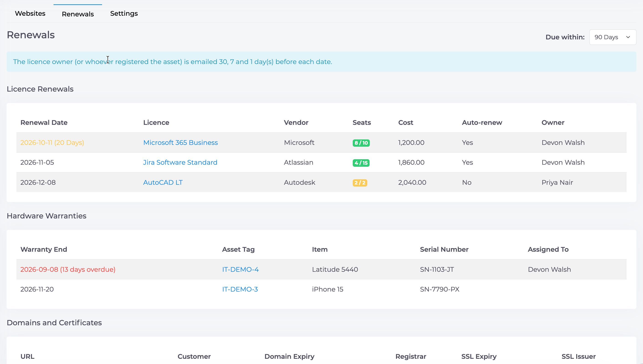Click warranty end date 2026-11-20

(x=37, y=289)
